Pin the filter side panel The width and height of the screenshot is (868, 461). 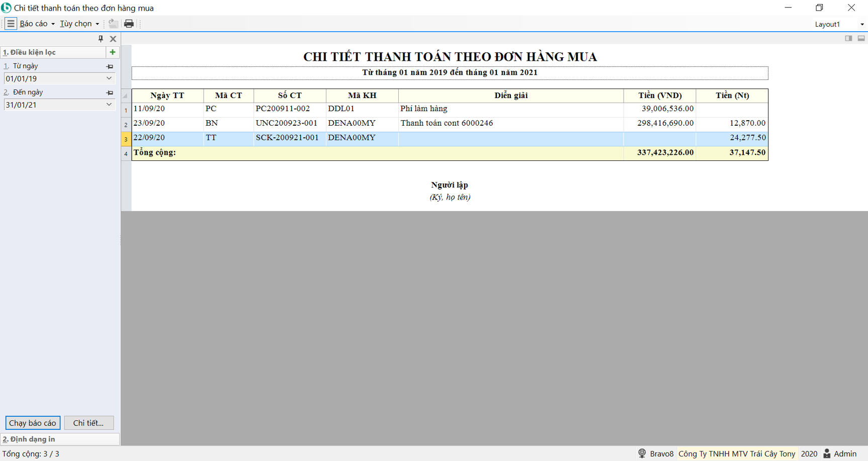101,39
